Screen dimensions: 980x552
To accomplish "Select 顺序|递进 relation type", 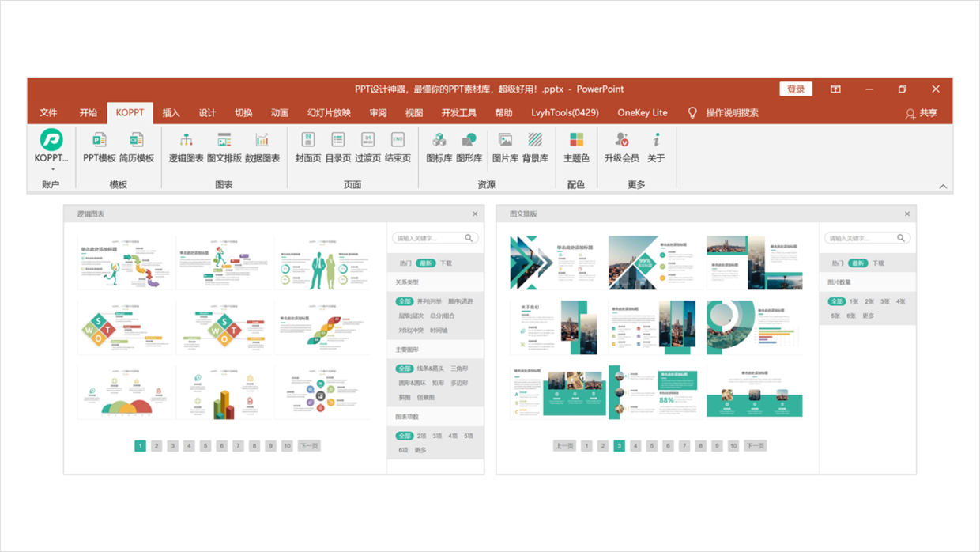I will [x=461, y=301].
